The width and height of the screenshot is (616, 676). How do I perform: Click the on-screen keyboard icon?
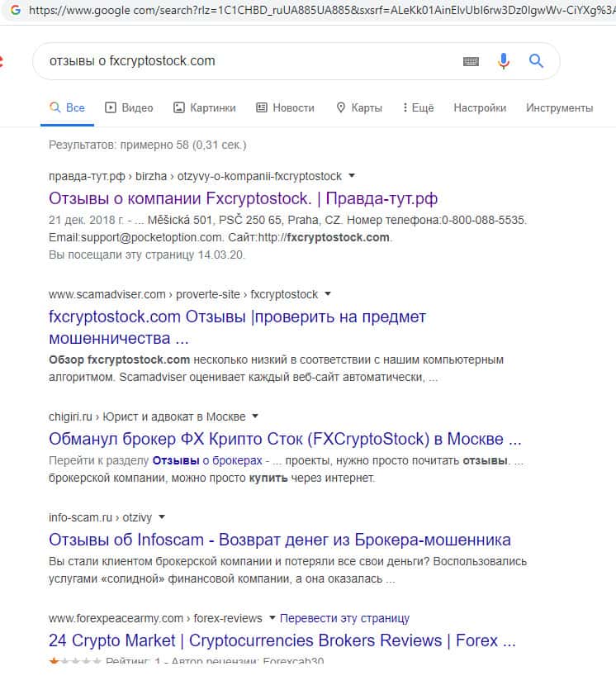pos(471,61)
